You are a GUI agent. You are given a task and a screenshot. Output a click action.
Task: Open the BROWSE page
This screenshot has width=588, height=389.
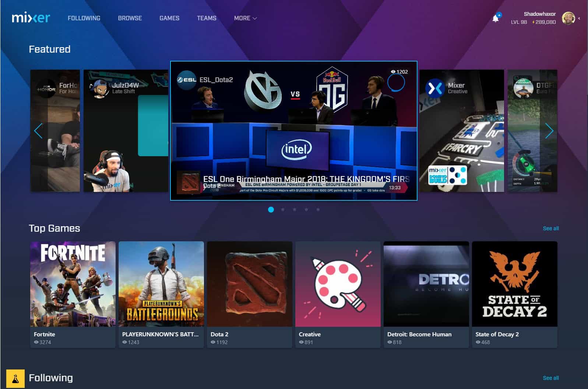[130, 18]
